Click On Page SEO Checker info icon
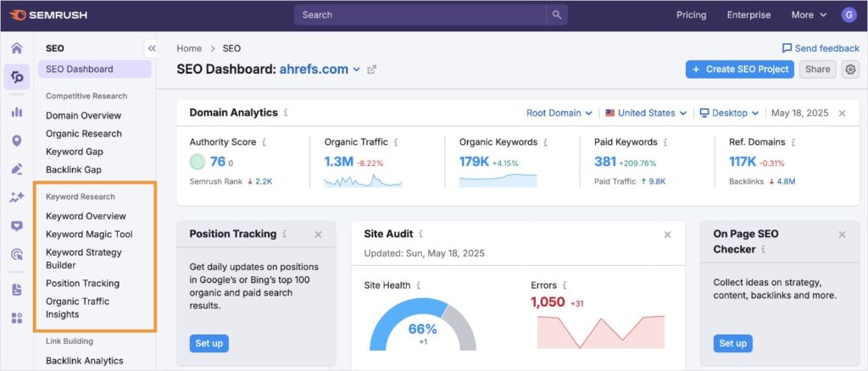The width and height of the screenshot is (868, 371). (x=764, y=249)
